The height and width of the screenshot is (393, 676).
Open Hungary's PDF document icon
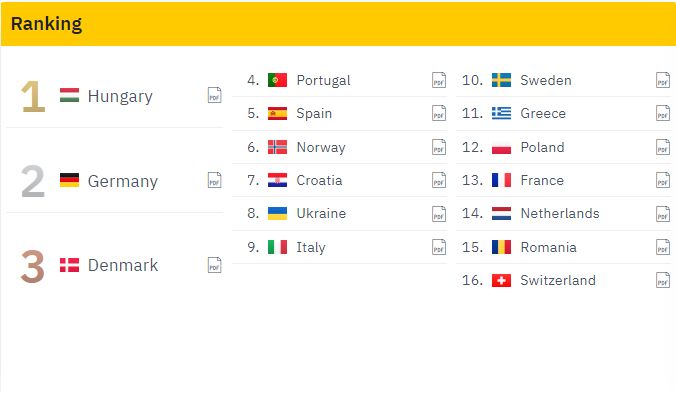pos(215,95)
